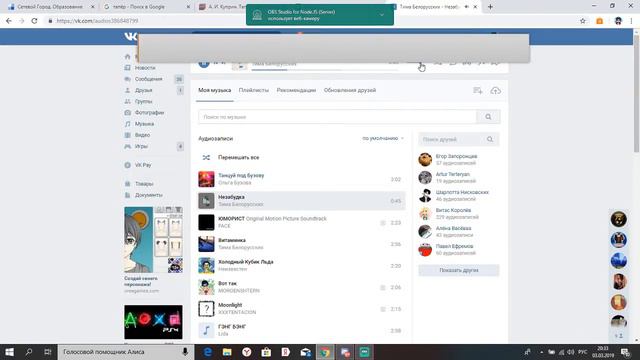Click the friends search magnifier icon

(490, 139)
